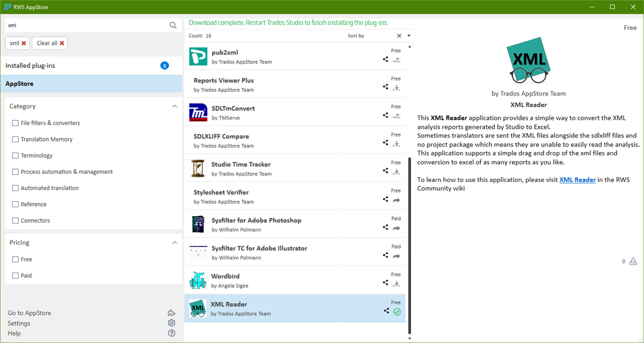Screen dimensions: 644x343
Task: Click Sysfilter for Adobe Photoshop's arrow icon
Action: pyautogui.click(x=397, y=228)
